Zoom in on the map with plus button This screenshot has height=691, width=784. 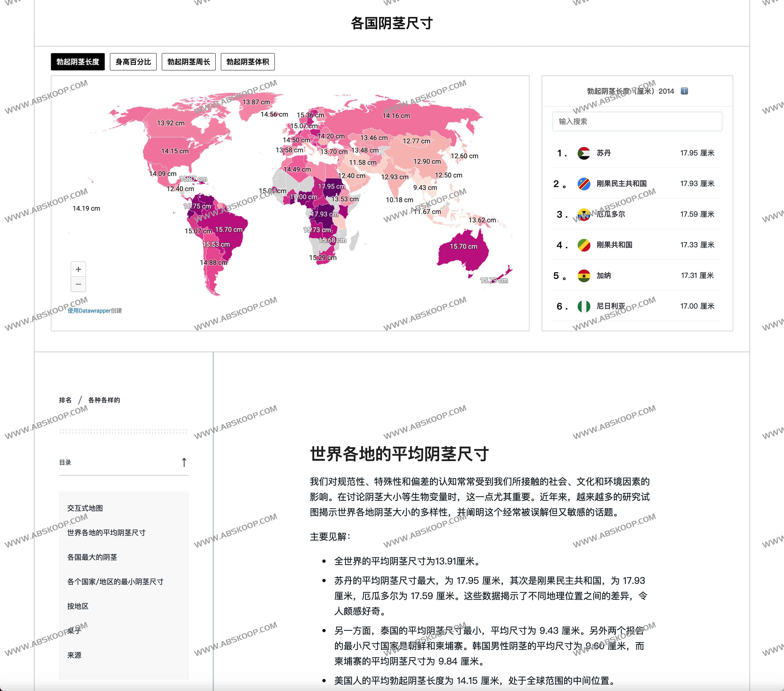tap(78, 269)
